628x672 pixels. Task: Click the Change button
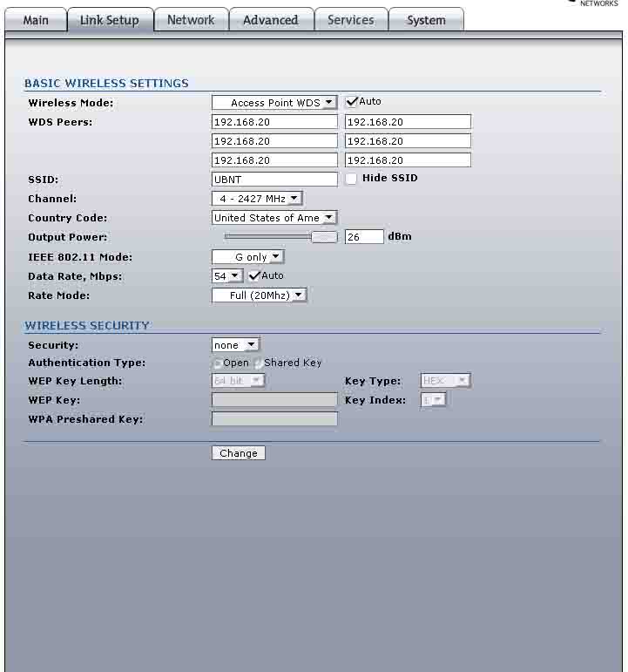tap(239, 453)
